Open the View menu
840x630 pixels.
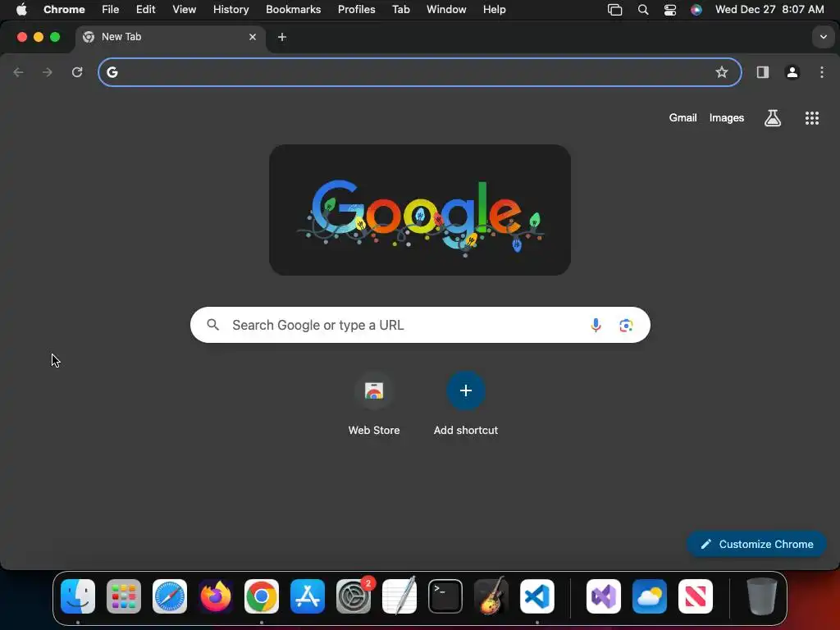pos(184,10)
